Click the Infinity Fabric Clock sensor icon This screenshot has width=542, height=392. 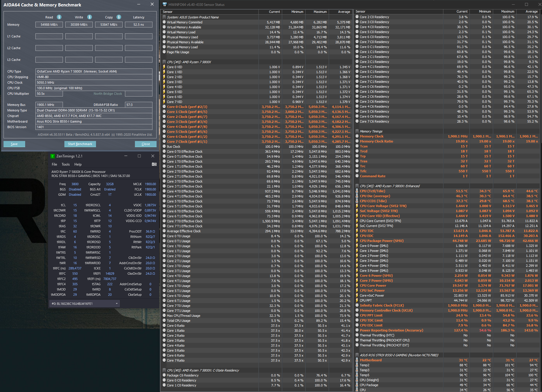(357, 305)
